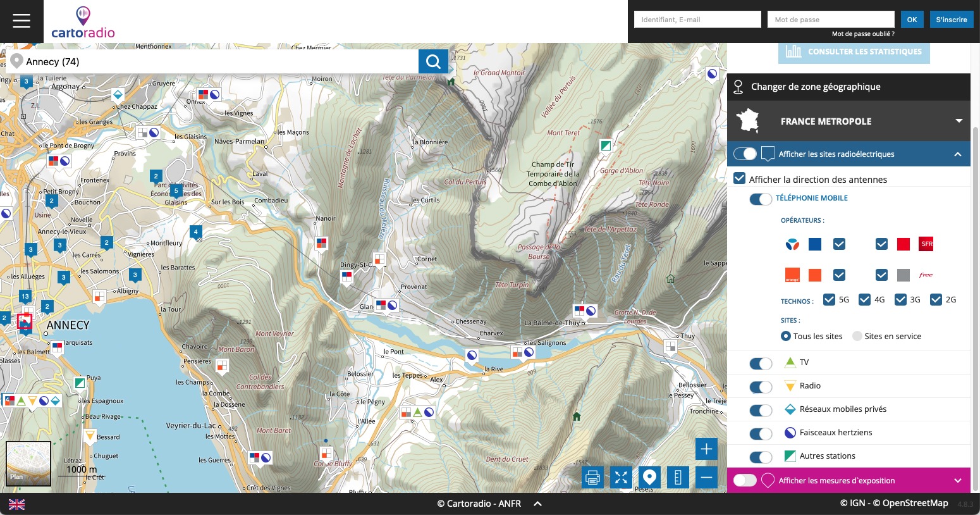Switch basemap via the Plan thumbnail
This screenshot has width=980, height=515.
(28, 464)
